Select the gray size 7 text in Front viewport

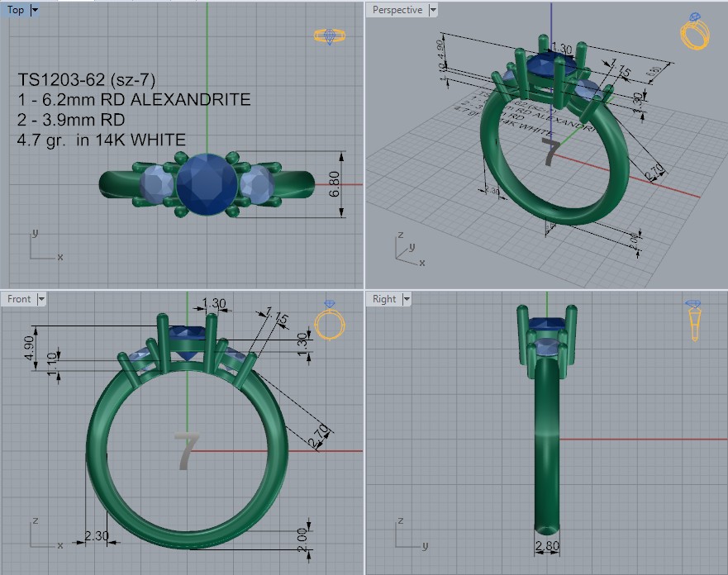coord(187,450)
